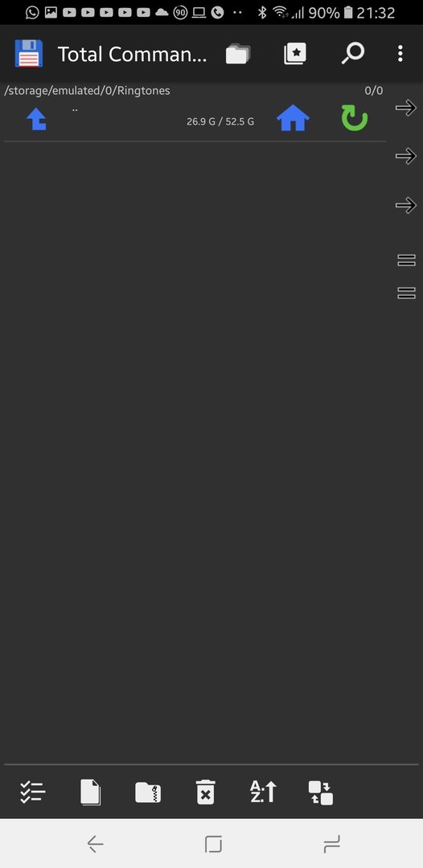The image size is (423, 868).
Task: Delete files with the trash icon
Action: 205,792
